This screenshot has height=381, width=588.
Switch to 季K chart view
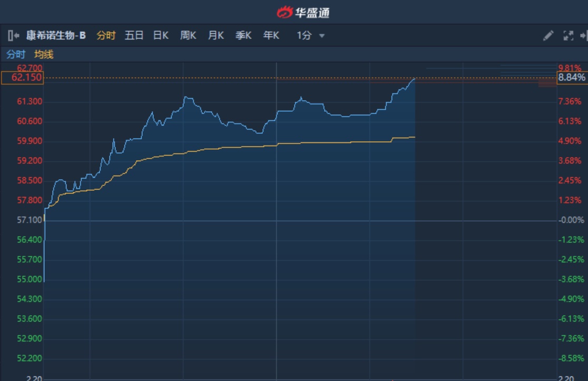click(243, 36)
